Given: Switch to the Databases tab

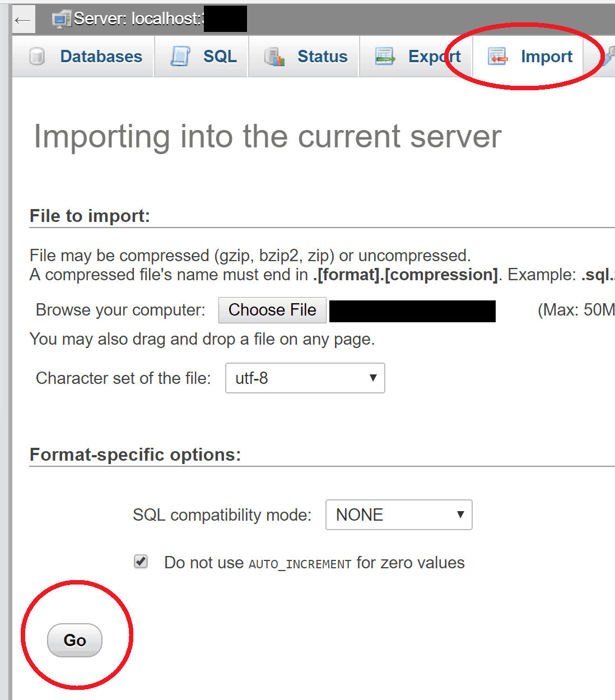Looking at the screenshot, I should point(101,57).
